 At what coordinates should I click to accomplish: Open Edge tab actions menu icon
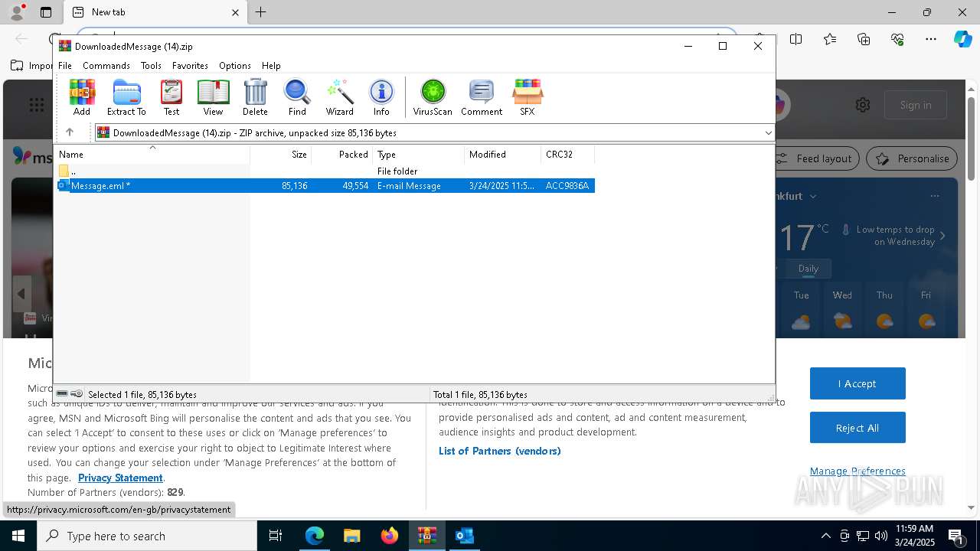click(46, 12)
